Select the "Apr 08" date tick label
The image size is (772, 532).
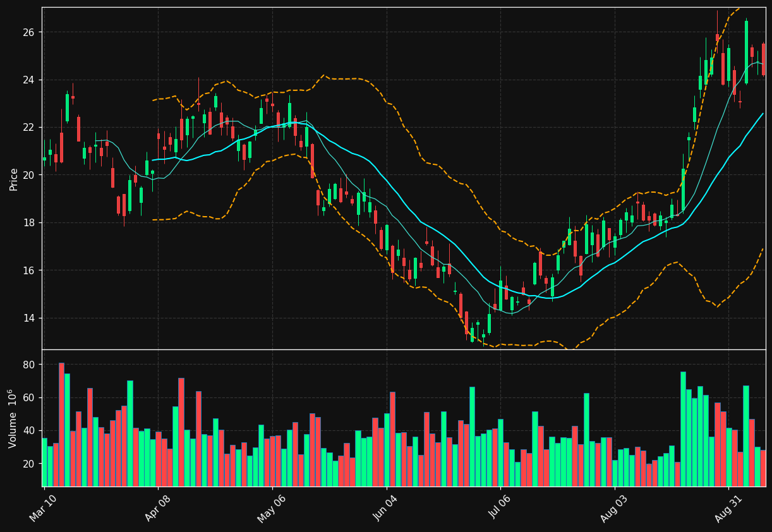coord(159,507)
